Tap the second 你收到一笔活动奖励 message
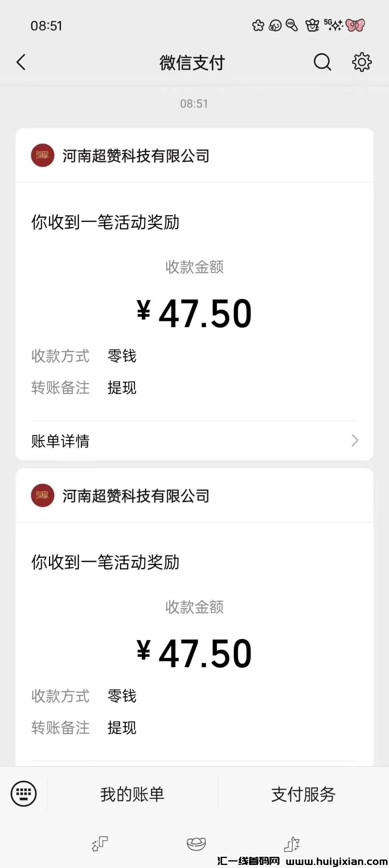Image resolution: width=389 pixels, height=868 pixels. click(105, 562)
